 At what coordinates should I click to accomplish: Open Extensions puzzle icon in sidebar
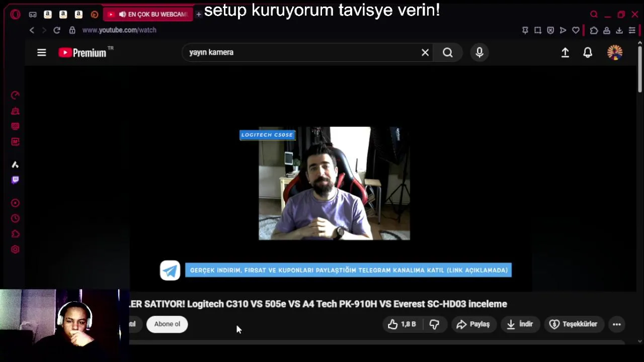(x=15, y=234)
